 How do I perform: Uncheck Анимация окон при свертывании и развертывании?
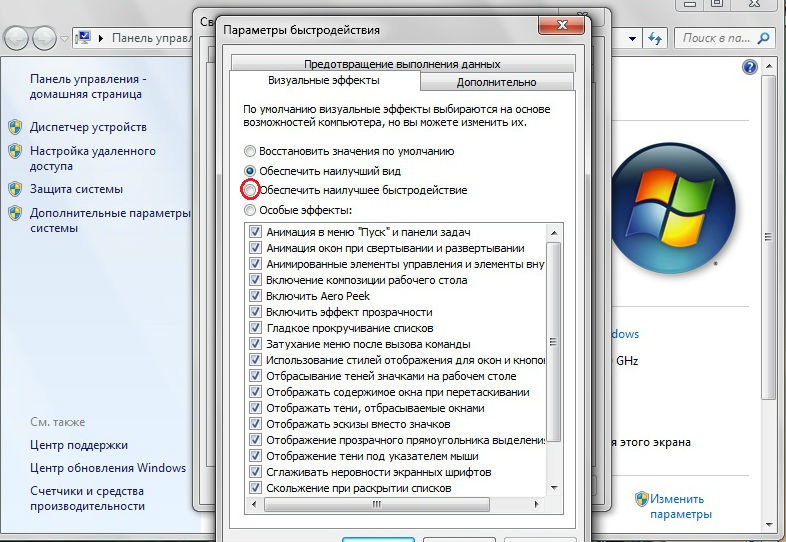tap(255, 248)
